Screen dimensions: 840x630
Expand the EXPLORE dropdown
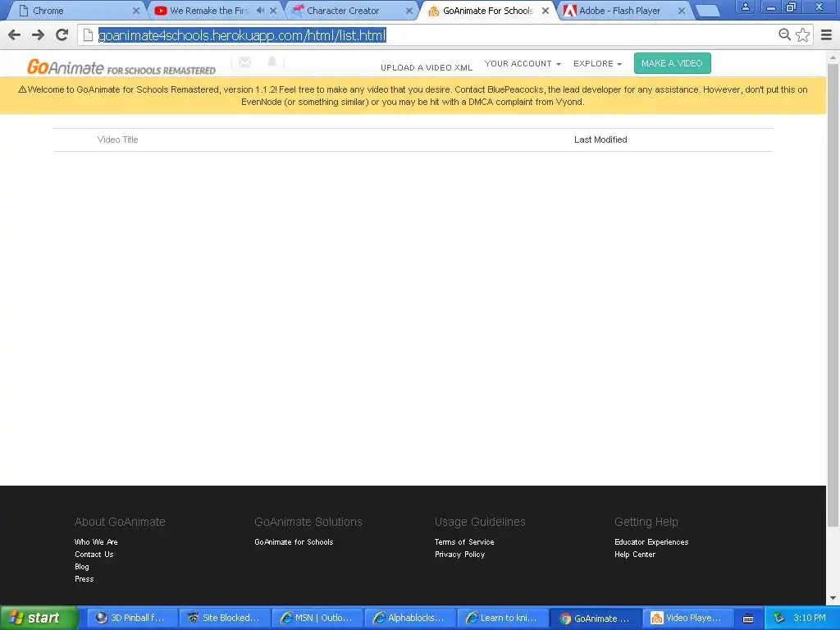click(x=597, y=63)
